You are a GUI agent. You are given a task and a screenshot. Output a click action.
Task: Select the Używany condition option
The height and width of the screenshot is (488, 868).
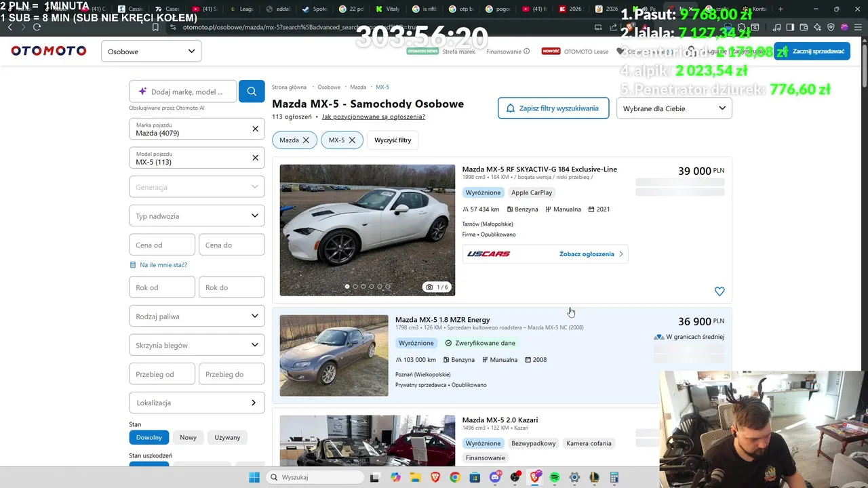(x=227, y=437)
